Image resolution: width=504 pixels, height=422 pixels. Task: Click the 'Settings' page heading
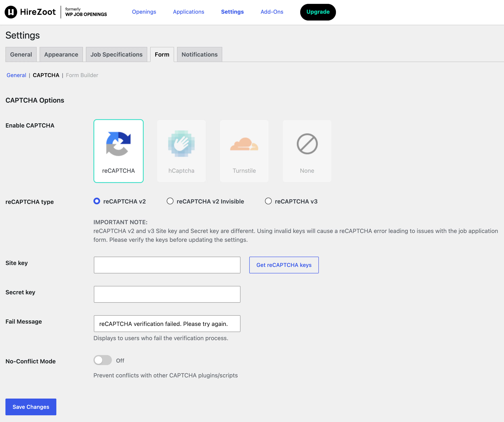click(23, 35)
